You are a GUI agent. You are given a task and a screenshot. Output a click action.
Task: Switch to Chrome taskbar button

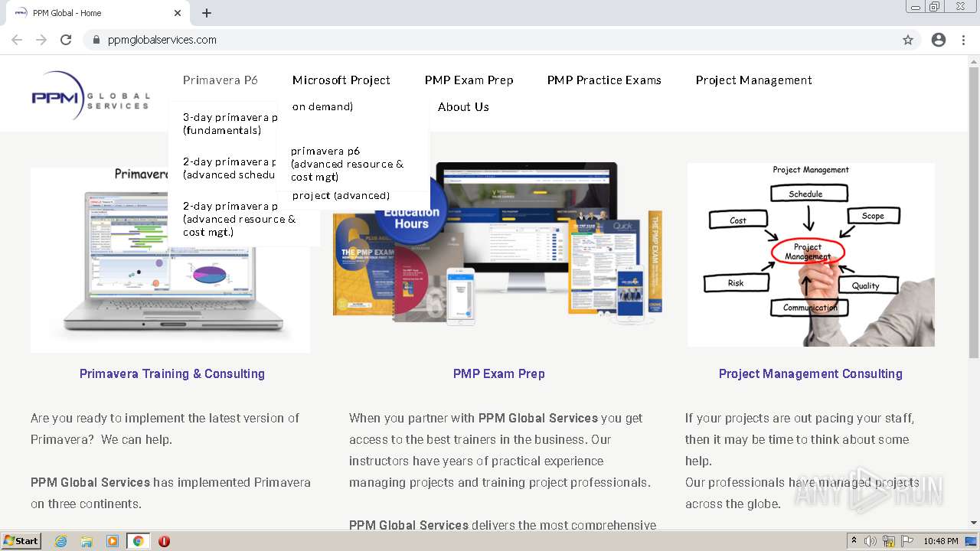coord(138,541)
